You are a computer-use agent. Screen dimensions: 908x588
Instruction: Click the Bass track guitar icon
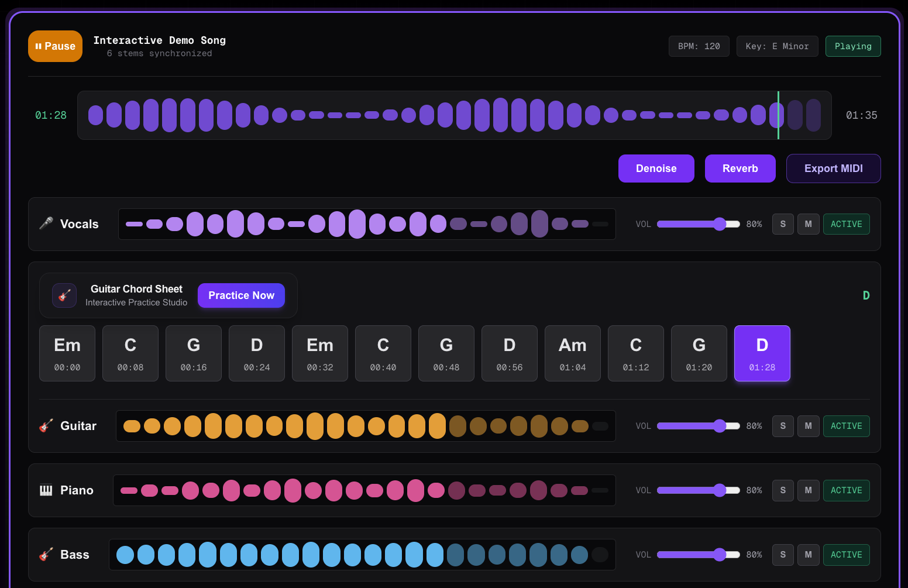point(46,554)
